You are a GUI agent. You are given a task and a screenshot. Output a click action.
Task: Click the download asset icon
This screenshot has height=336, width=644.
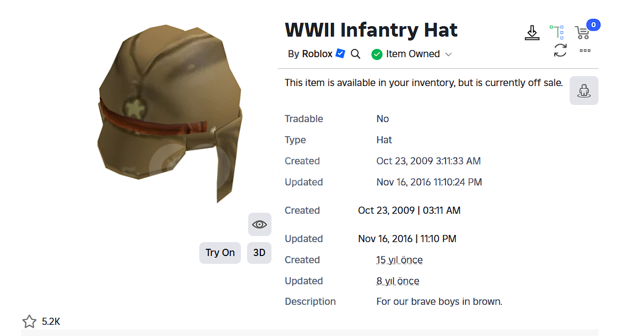(x=532, y=33)
